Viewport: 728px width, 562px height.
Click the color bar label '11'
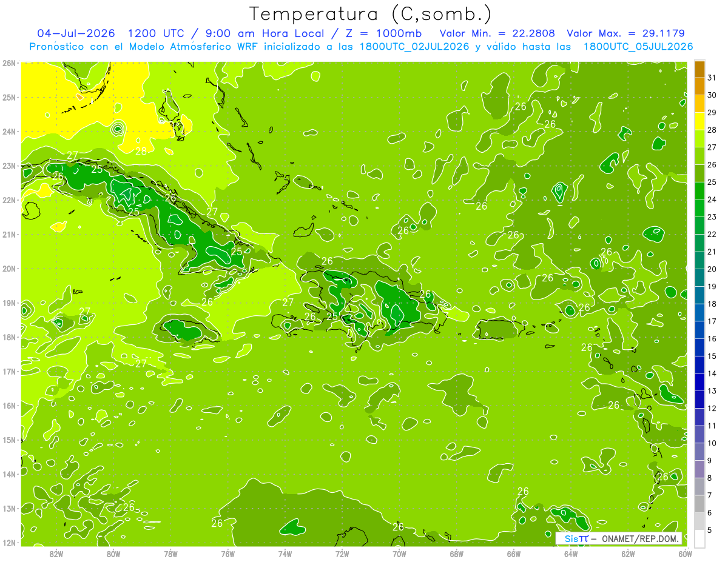(x=712, y=426)
